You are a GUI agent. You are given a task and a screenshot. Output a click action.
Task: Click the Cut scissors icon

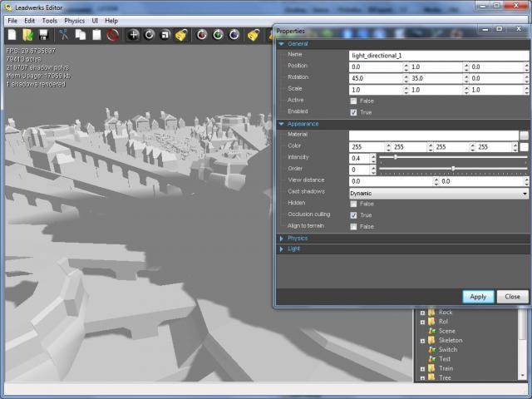[x=63, y=35]
